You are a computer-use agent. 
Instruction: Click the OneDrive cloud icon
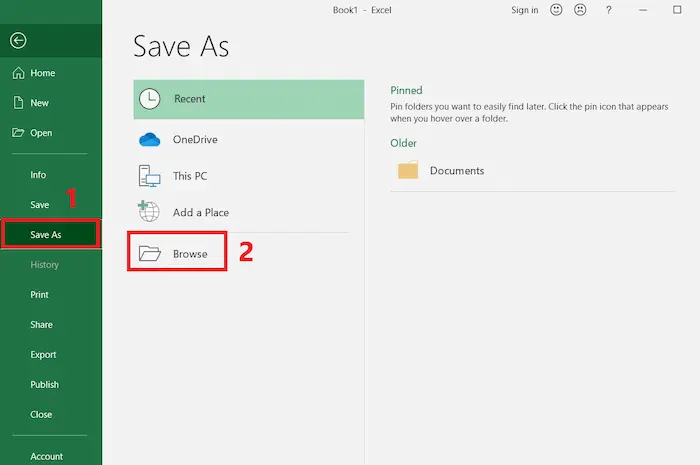150,140
